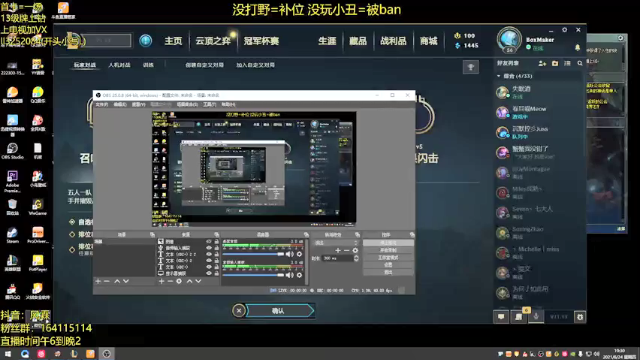The width and height of the screenshot is (640, 360).
Task: Remove the scene transition with minus icon
Action: 347,251
